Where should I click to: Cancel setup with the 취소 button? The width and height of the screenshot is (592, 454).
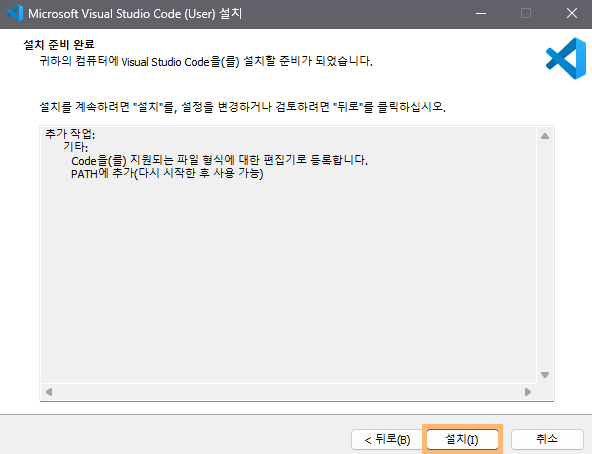(x=547, y=439)
